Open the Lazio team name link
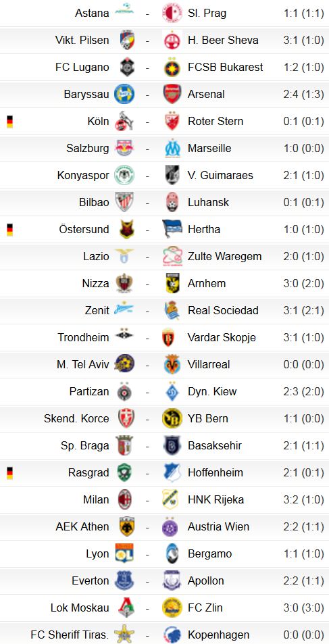This screenshot has height=644, width=329. 96,256
